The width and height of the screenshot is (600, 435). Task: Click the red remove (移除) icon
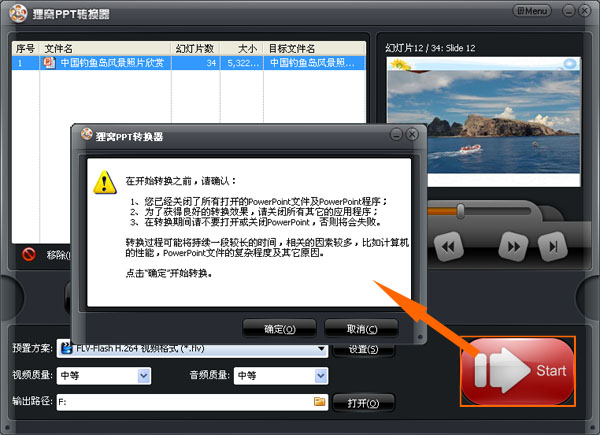click(x=29, y=254)
